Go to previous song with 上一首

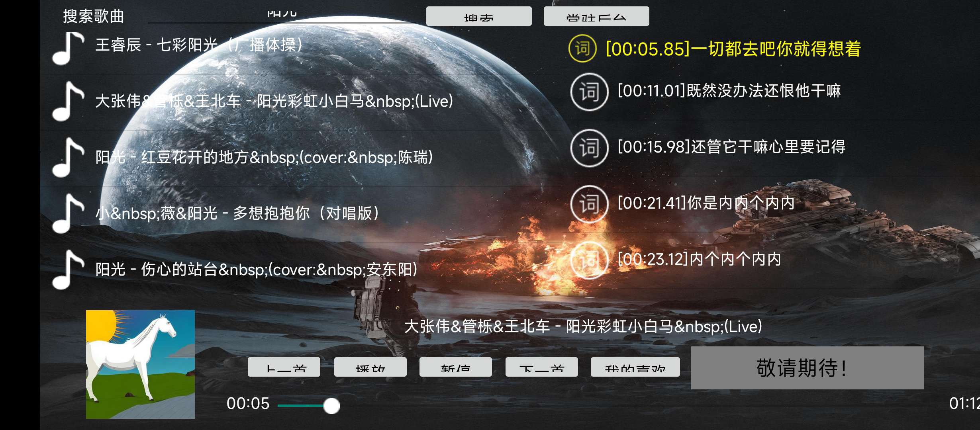pos(284,367)
